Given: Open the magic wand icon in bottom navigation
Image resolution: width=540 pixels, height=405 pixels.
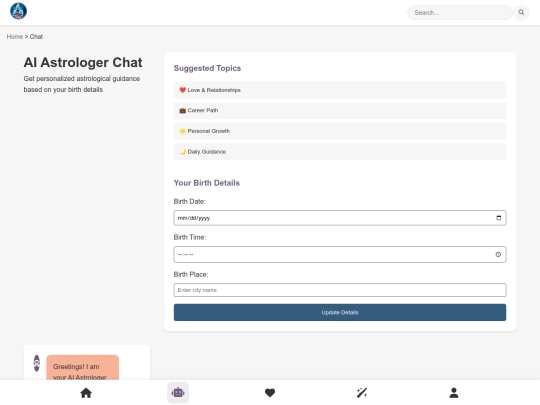Looking at the screenshot, I should coord(362,393).
